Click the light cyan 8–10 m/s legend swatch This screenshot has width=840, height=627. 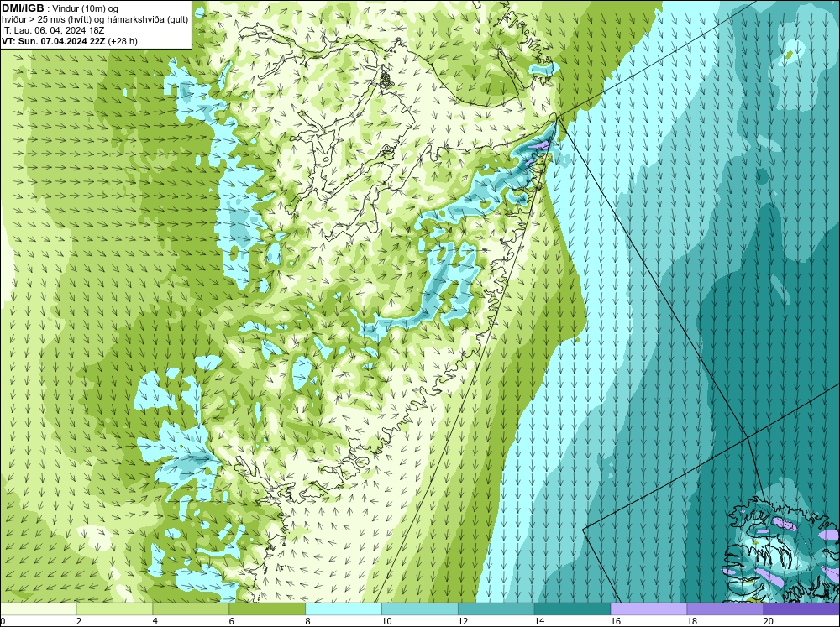click(x=344, y=609)
